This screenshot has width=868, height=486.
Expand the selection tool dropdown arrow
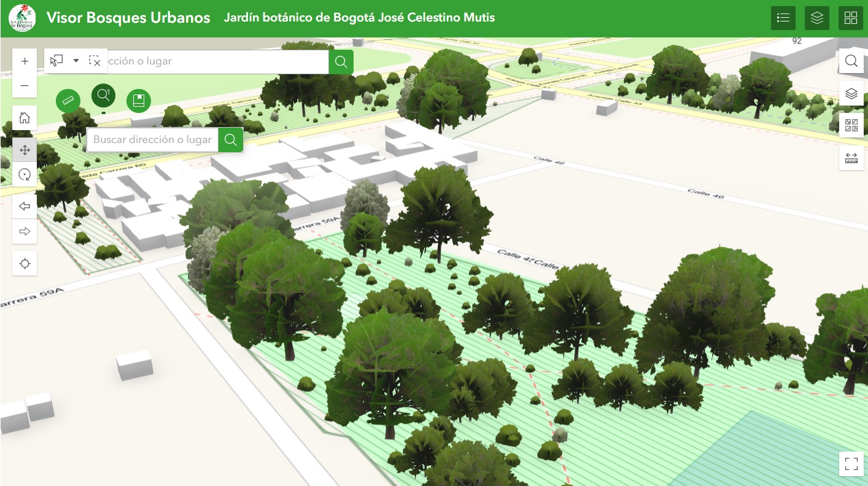pos(76,61)
